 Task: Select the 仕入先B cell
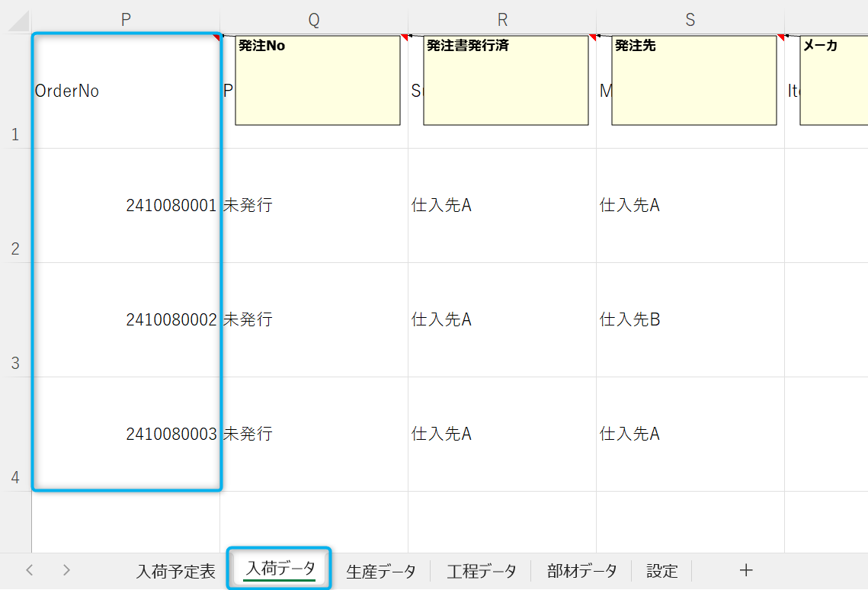pos(690,319)
